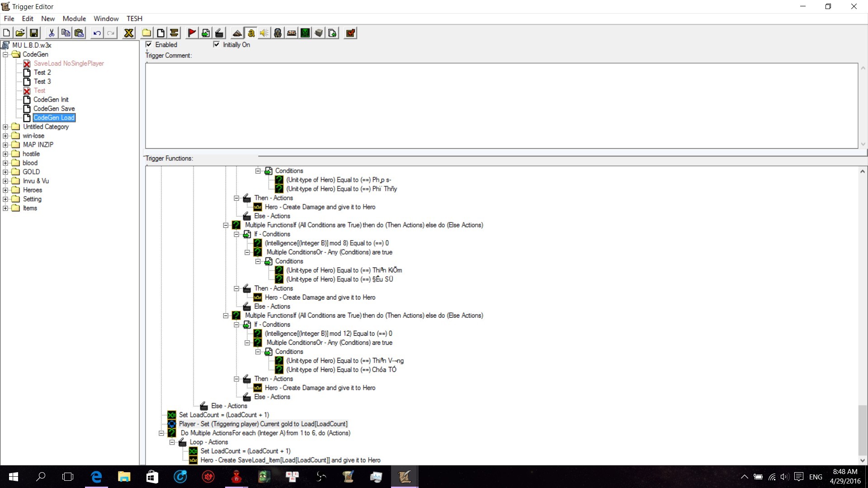This screenshot has height=488, width=868.
Task: Expand the win-lose folder
Action: pyautogui.click(x=5, y=136)
